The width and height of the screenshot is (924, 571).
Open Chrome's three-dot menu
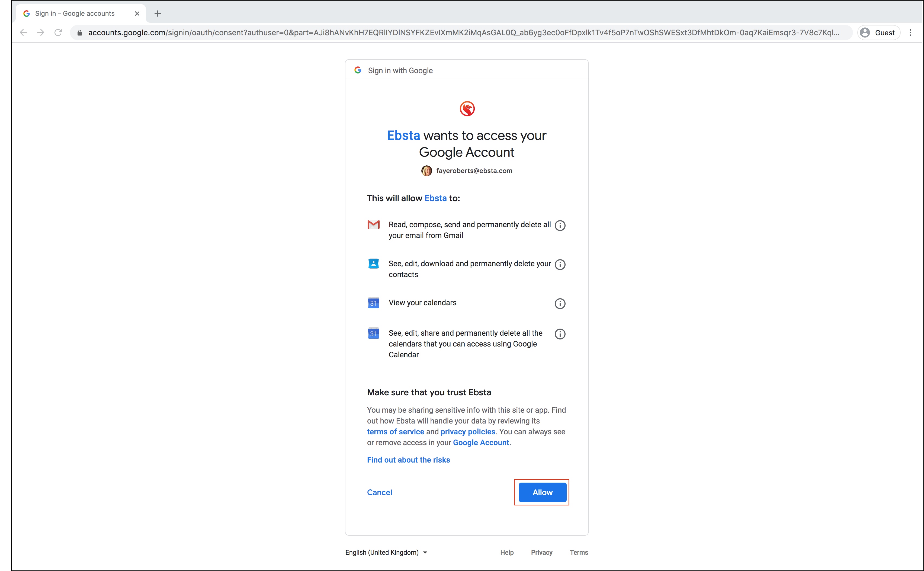pos(910,33)
